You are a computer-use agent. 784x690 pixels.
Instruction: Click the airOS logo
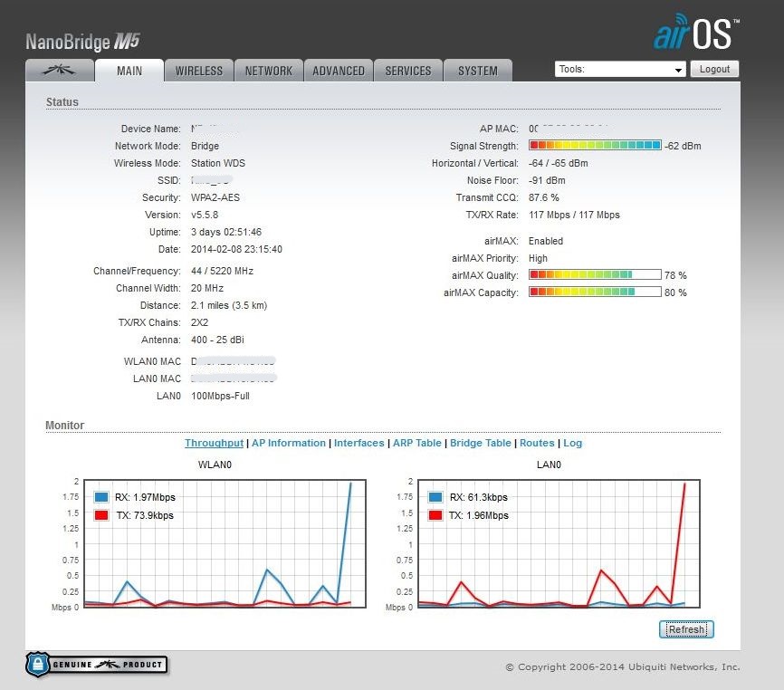(696, 32)
